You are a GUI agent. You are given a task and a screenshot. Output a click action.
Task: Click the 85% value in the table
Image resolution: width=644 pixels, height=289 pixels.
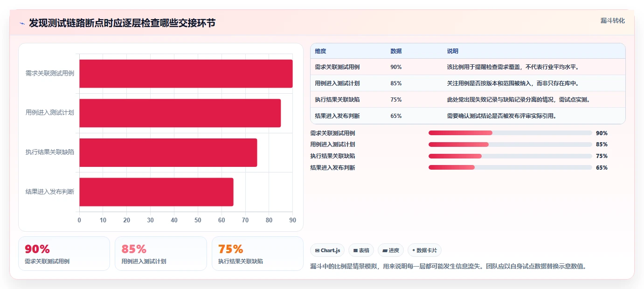coord(396,83)
